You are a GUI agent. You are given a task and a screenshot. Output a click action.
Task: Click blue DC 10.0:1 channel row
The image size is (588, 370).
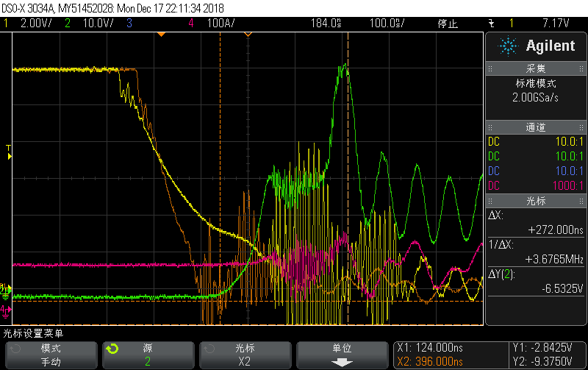(x=536, y=171)
